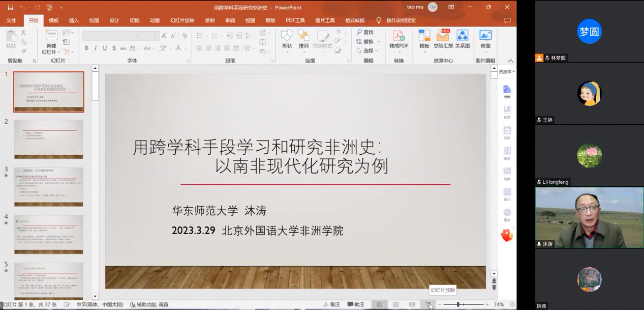Click the save icon in title bar

(10, 8)
